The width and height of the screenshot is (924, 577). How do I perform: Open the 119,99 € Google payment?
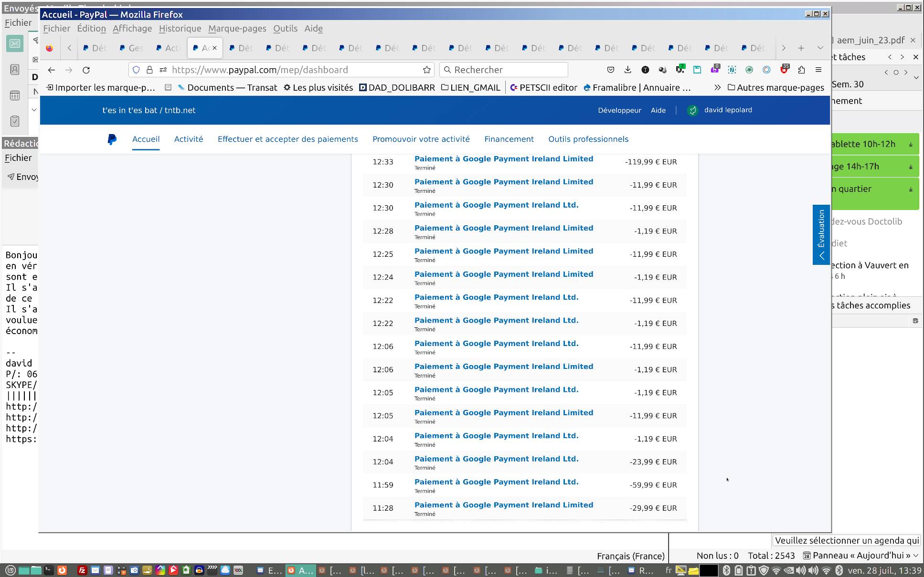click(503, 159)
